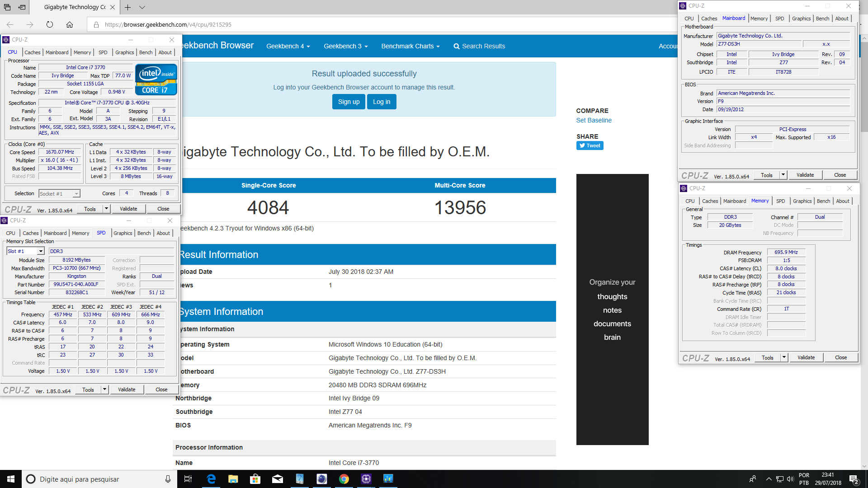
Task: Open a new browser tab
Action: 128,7
